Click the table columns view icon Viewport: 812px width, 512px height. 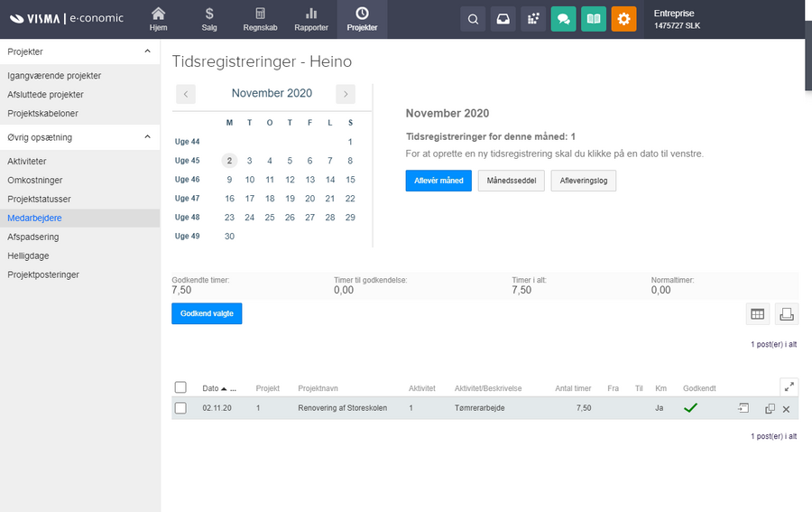pos(757,314)
